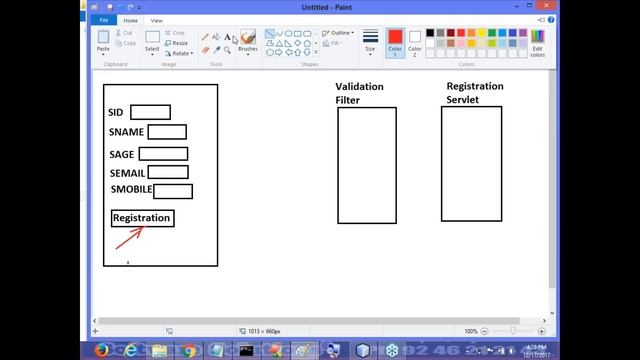This screenshot has width=640, height=360.
Task: Choose the Pentagon shape
Action: (307, 43)
